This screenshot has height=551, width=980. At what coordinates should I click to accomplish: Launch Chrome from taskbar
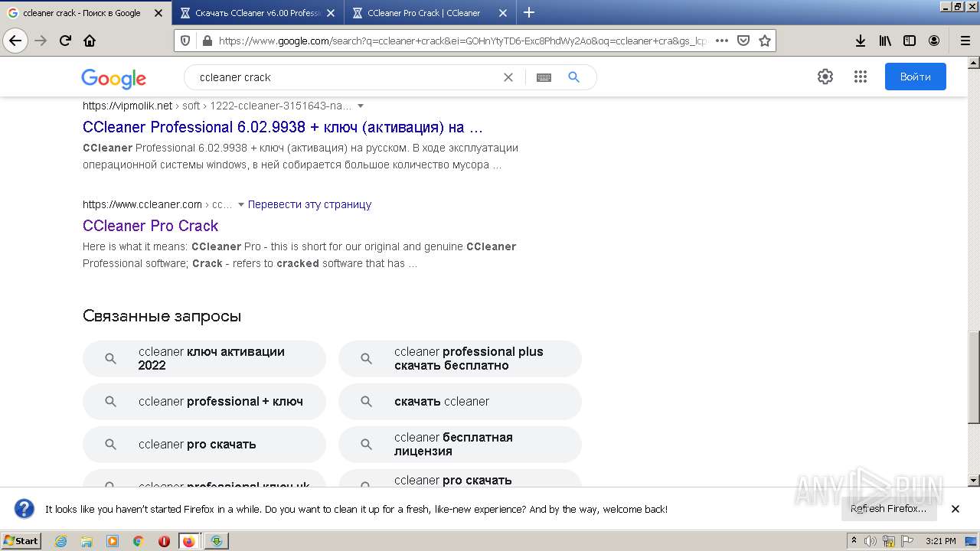139,541
